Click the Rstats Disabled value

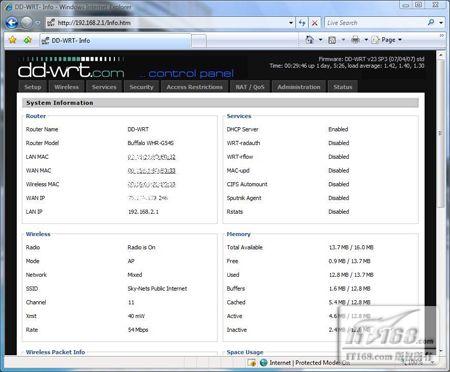click(x=339, y=212)
